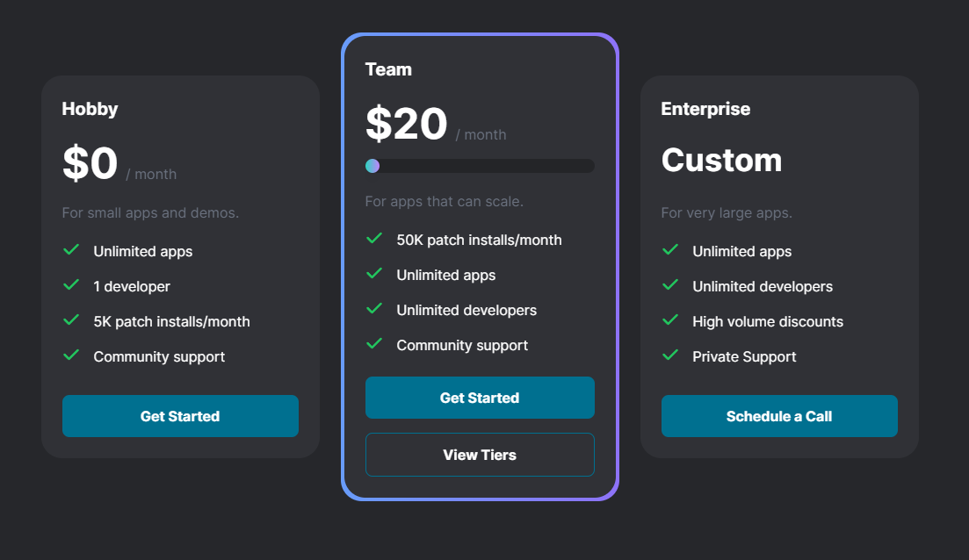Screen dimensions: 969x560
Task: Click the checkmark next to 50K patch installs/month
Action: 375,240
